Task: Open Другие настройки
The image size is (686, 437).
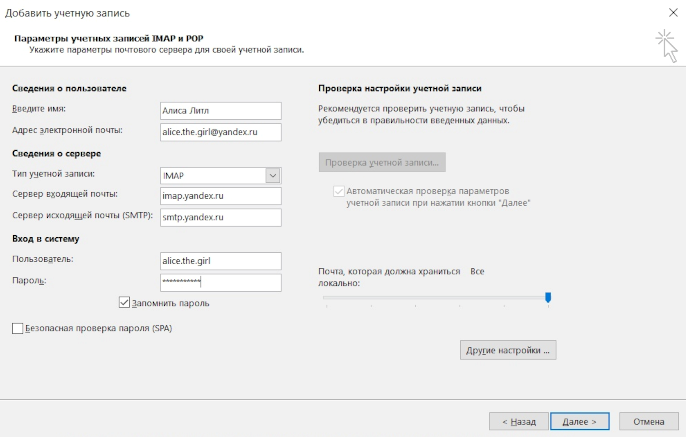Action: (509, 351)
